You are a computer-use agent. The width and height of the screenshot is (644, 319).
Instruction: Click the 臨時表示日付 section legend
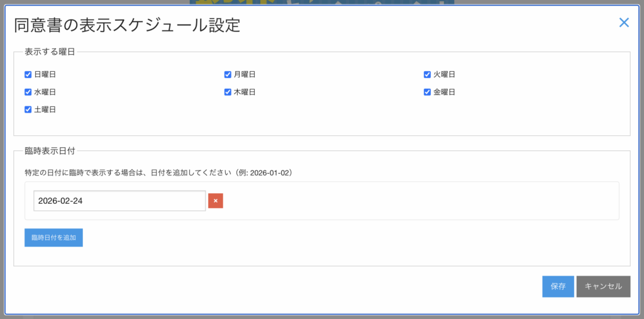coord(50,151)
